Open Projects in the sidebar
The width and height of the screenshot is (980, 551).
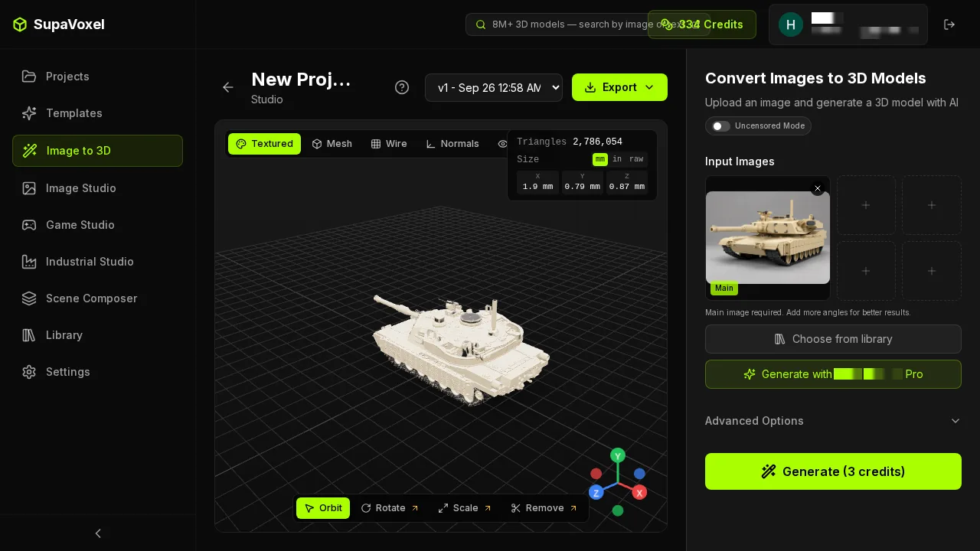pos(97,77)
